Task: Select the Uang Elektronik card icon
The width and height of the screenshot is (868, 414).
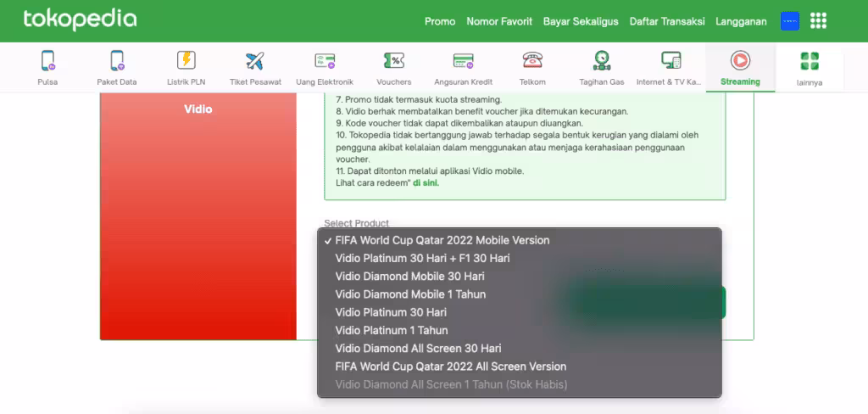Action: point(325,60)
